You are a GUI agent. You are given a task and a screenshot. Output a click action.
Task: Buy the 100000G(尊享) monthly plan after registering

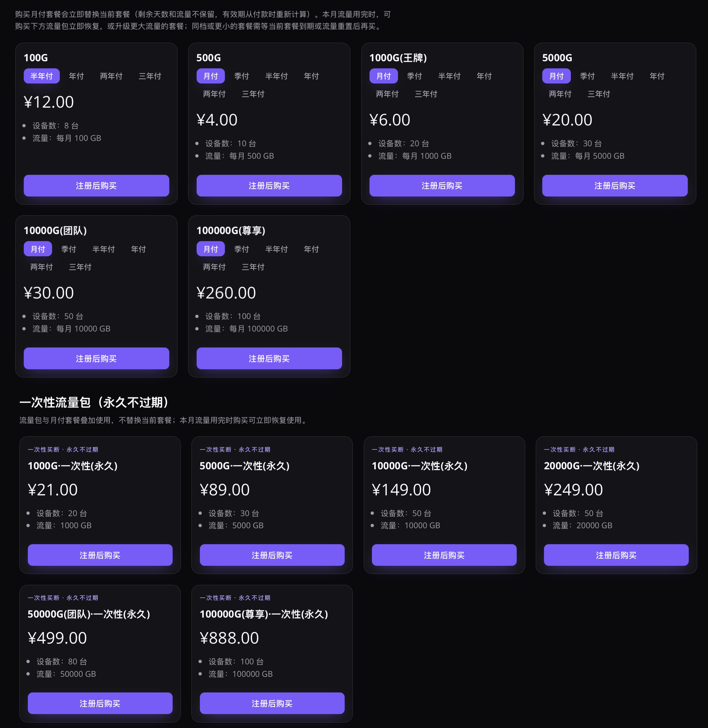[269, 359]
